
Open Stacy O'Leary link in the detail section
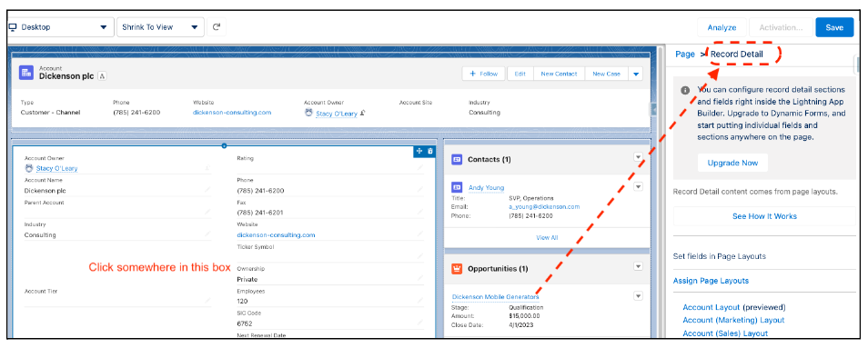click(x=56, y=168)
